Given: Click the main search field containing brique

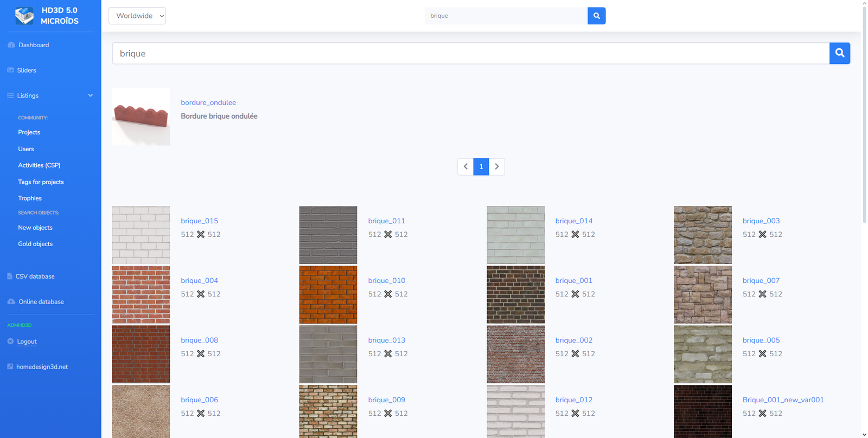Looking at the screenshot, I should point(470,53).
